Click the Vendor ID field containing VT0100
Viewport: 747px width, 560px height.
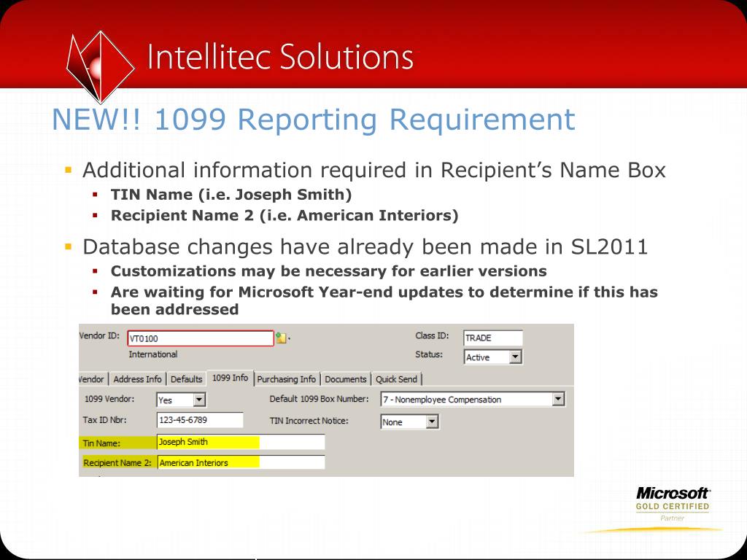click(x=201, y=338)
